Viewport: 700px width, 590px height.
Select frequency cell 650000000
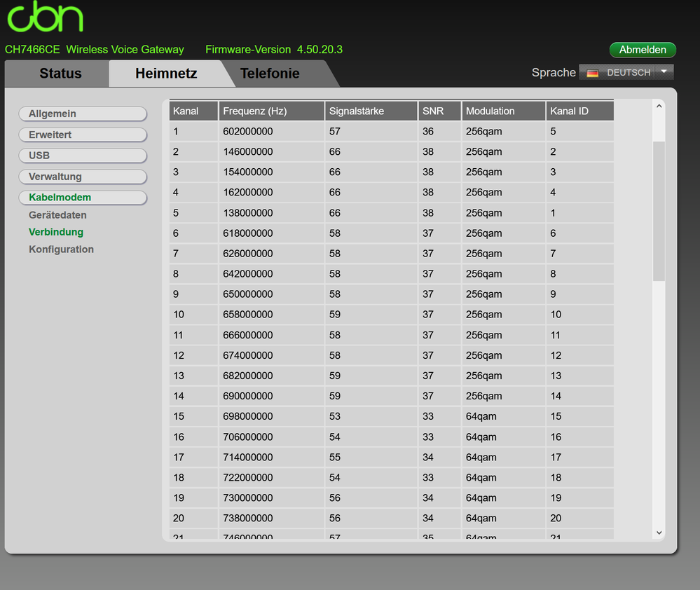click(x=271, y=294)
